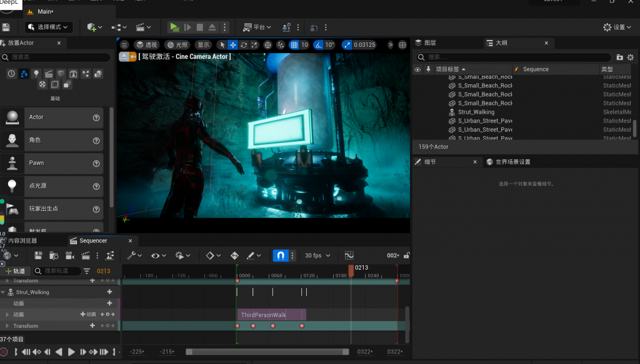Click the 轨道 add track button
Screen dimensions: 640x364
15,271
